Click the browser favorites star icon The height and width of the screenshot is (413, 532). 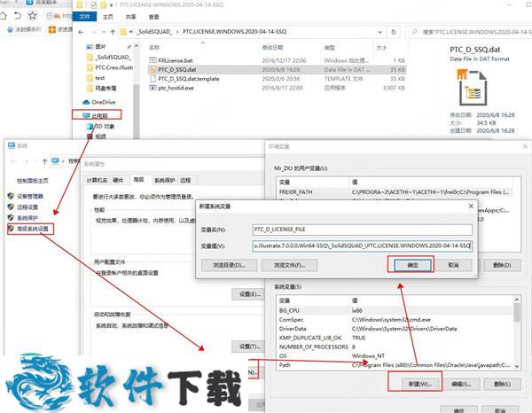[x=32, y=16]
